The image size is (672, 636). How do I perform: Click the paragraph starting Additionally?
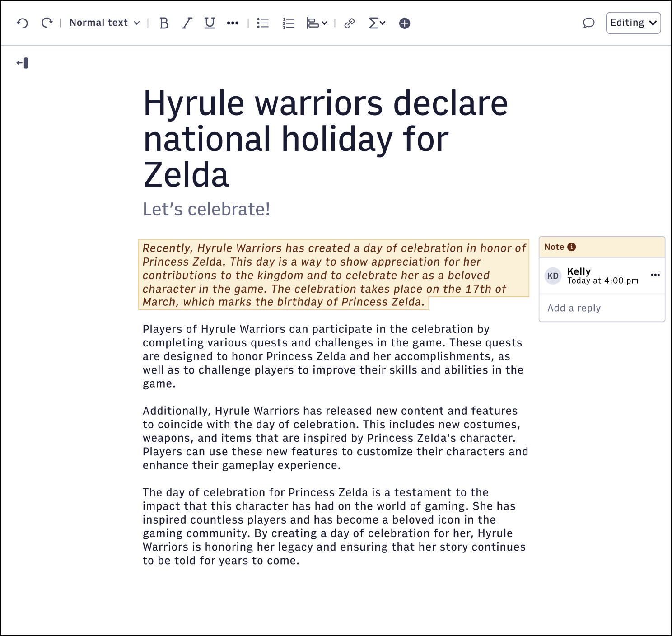pyautogui.click(x=335, y=438)
